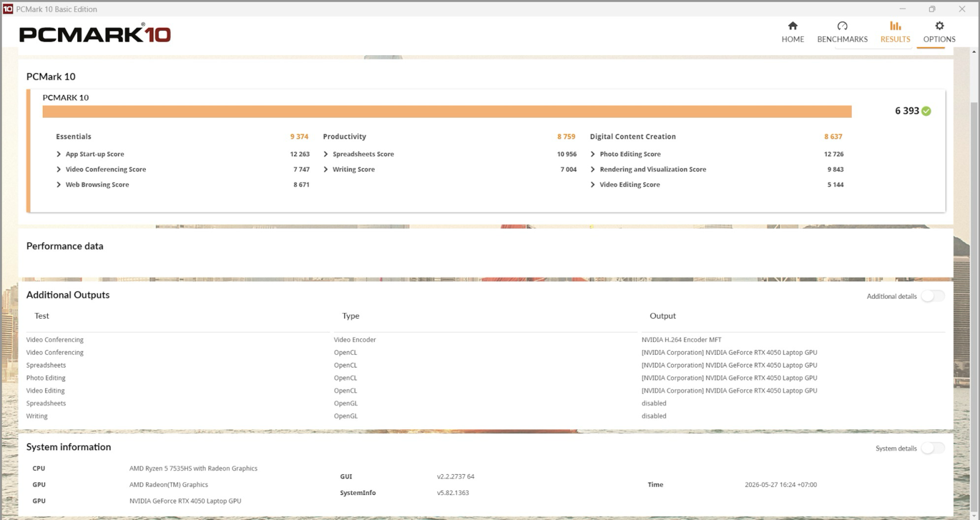Image resolution: width=980 pixels, height=520 pixels.
Task: Go to the Home icon
Action: click(793, 26)
